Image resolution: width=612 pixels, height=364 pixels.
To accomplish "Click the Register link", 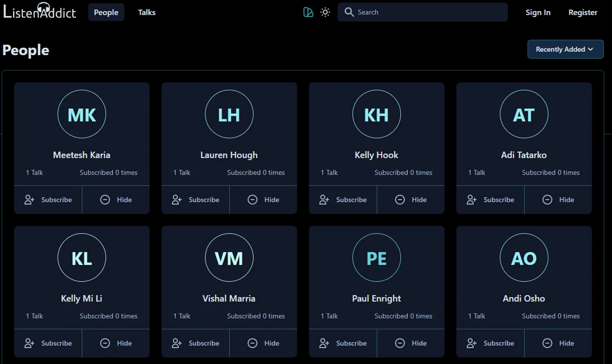I will tap(583, 12).
